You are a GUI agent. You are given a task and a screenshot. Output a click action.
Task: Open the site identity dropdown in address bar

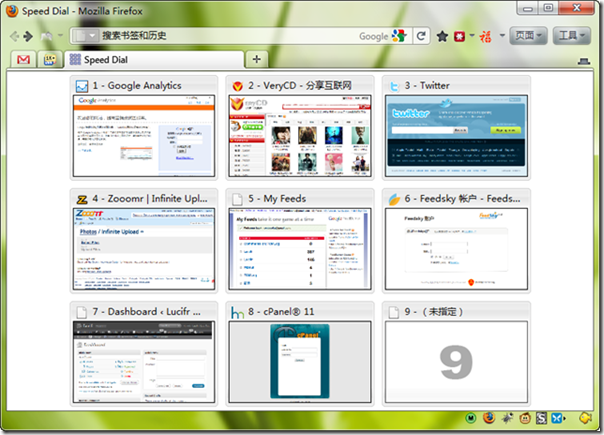point(85,36)
